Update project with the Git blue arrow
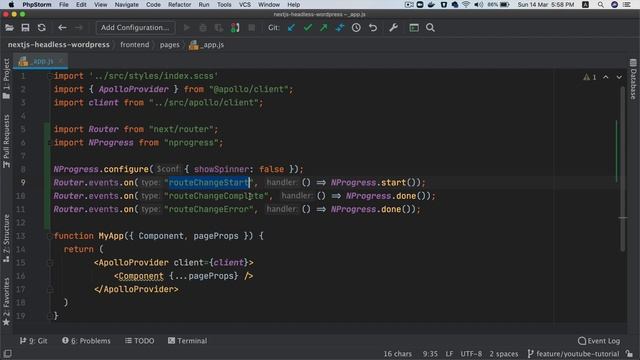This screenshot has width=640, height=360. [291, 28]
